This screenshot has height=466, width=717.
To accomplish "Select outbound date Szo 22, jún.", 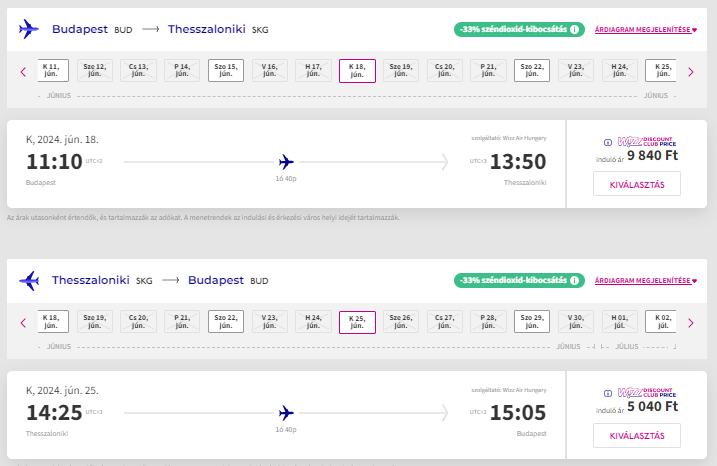I will (x=532, y=70).
